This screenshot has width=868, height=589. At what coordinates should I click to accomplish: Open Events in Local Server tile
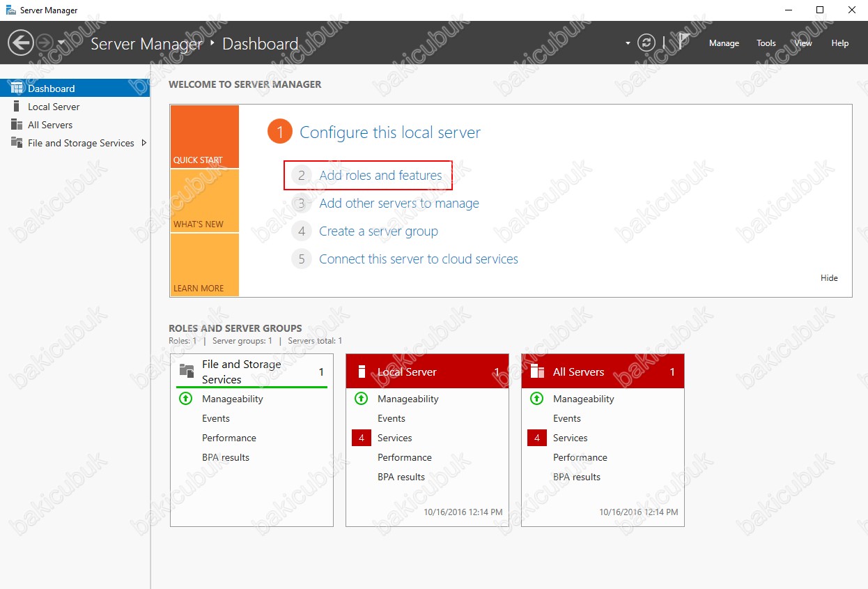392,418
